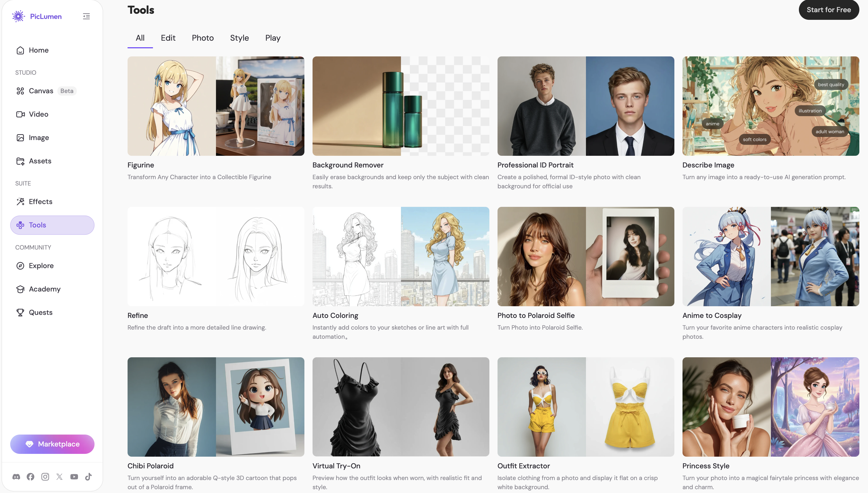Open the Outfit Extractor thumbnail
This screenshot has width=868, height=493.
586,407
